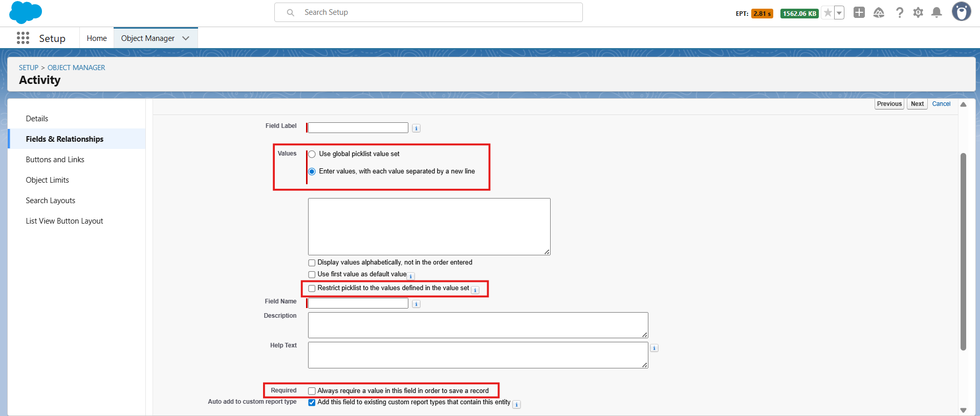Viewport: 980px width, 416px height.
Task: Open the favorites list dropdown arrow
Action: click(x=839, y=13)
